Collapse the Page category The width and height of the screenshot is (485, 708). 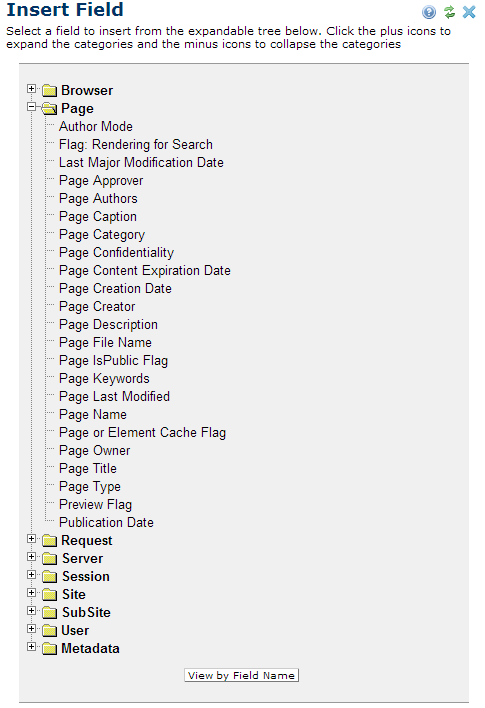pyautogui.click(x=31, y=107)
